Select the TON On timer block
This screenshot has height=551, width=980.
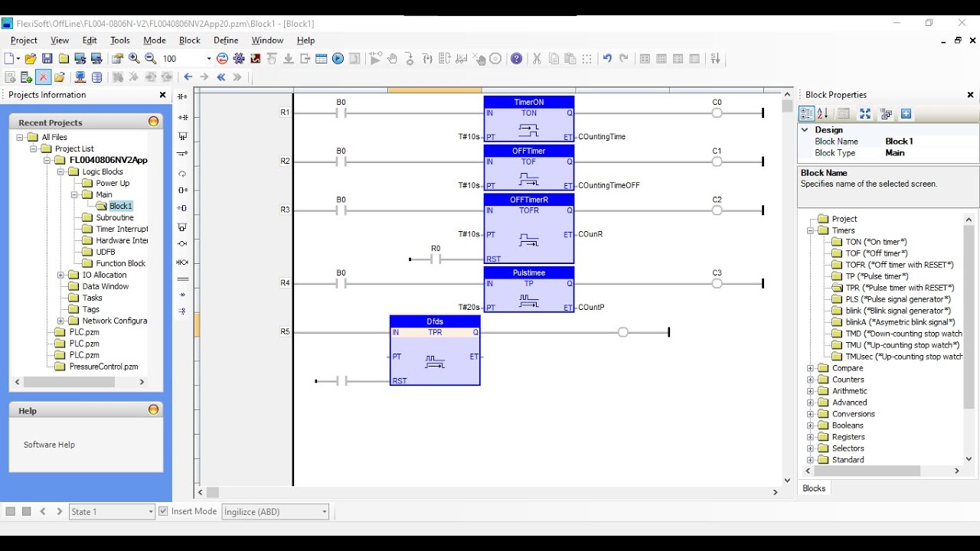coord(876,242)
